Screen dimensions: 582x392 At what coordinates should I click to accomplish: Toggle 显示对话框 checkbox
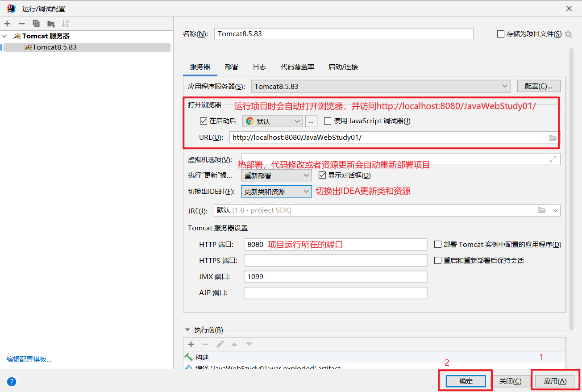[322, 175]
